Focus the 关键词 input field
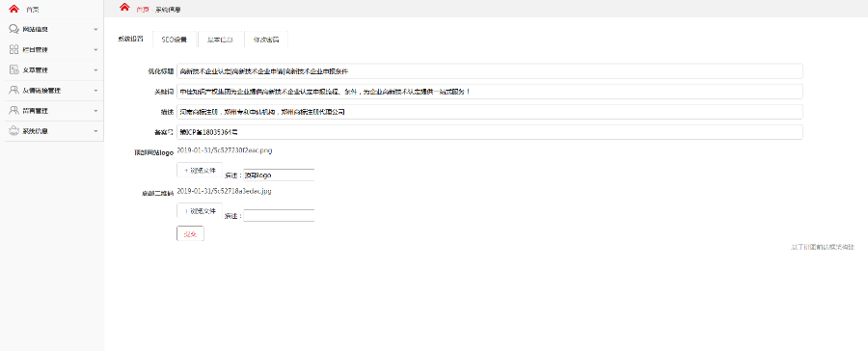 pos(489,92)
